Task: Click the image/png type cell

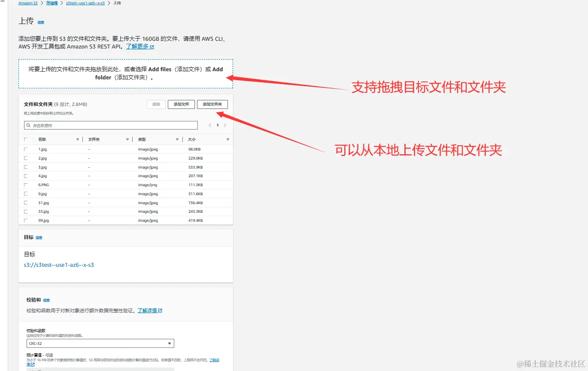Action: [x=147, y=185]
